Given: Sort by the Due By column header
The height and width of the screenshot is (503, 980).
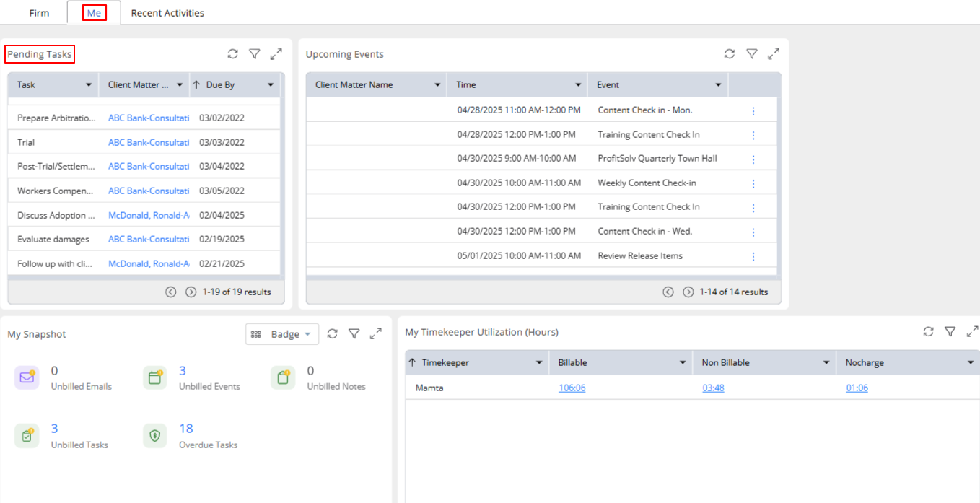Looking at the screenshot, I should 220,85.
